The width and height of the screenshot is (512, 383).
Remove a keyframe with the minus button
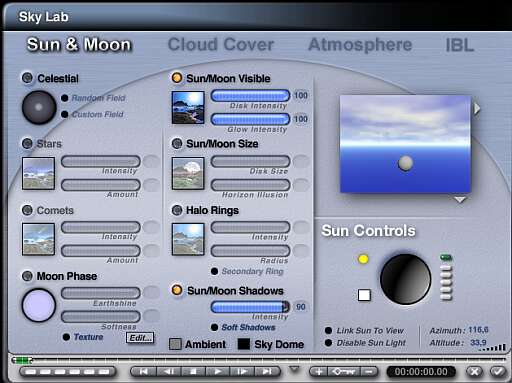pyautogui.click(x=369, y=371)
